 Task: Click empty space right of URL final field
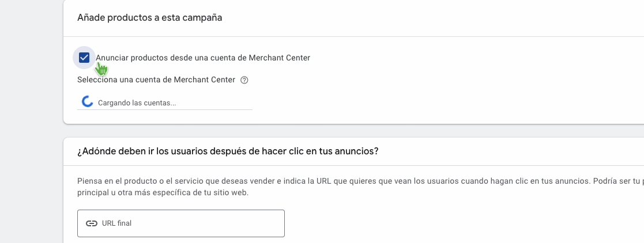click(432, 223)
